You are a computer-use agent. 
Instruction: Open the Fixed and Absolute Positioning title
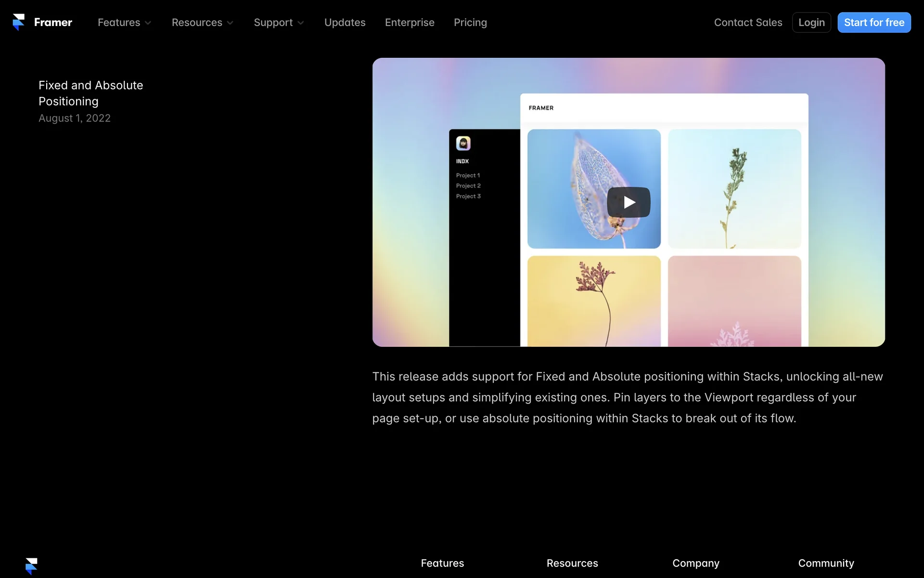pyautogui.click(x=91, y=93)
